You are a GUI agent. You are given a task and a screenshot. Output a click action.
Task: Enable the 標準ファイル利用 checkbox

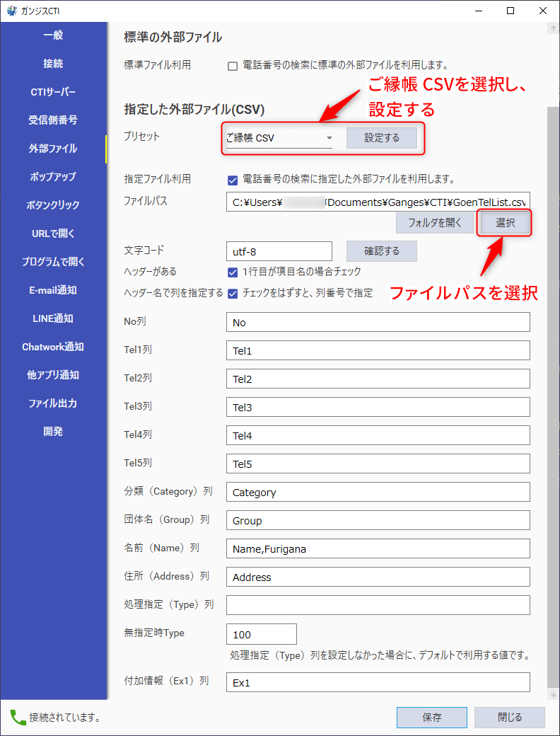click(233, 66)
